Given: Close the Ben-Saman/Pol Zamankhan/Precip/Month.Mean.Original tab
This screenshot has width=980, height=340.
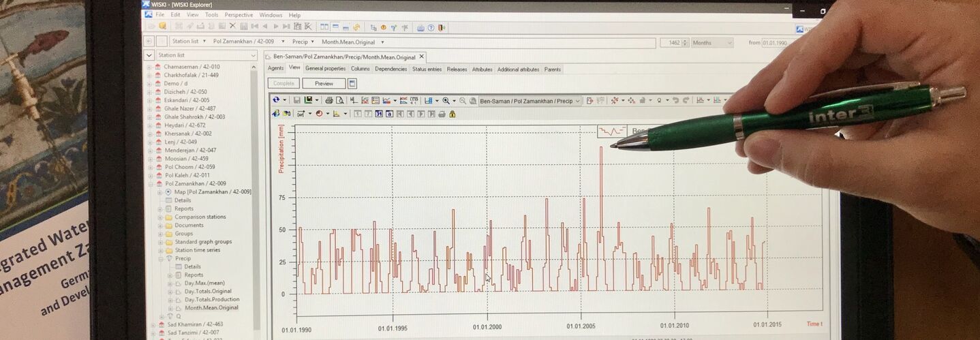Looking at the screenshot, I should 422,57.
